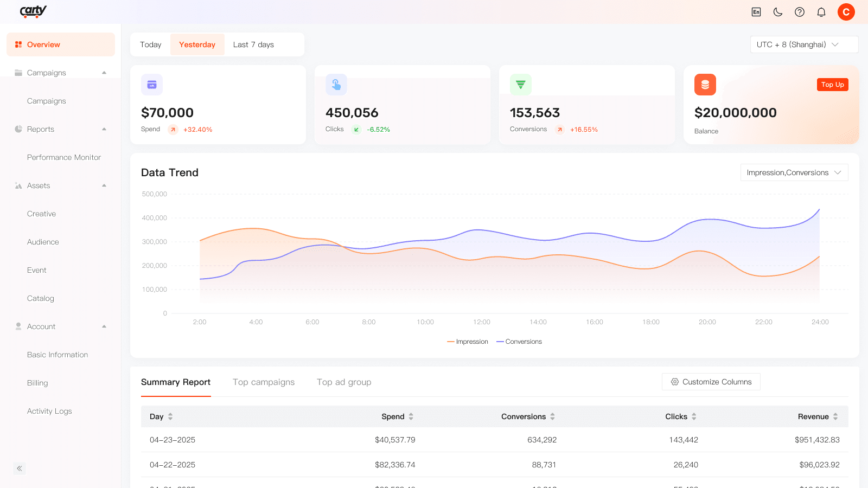This screenshot has height=488, width=868.
Task: Collapse the Assets sidebar section
Action: pos(104,185)
